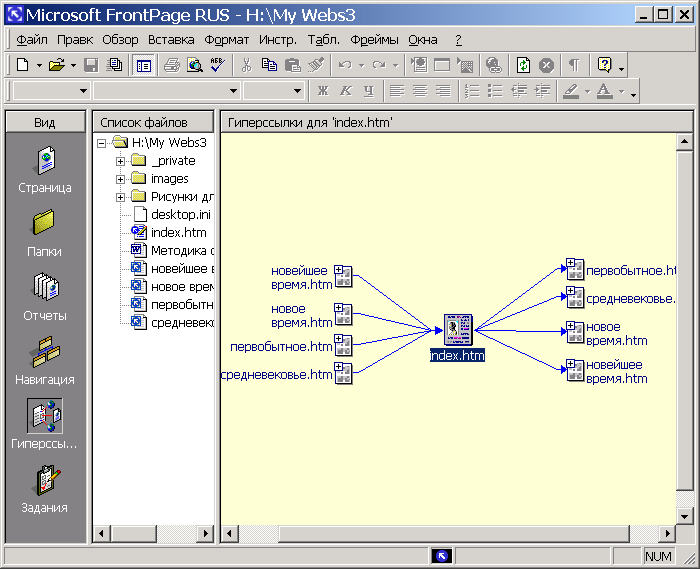Toggle the Folder List toolbar button
Viewport: 700px width, 569px height.
pyautogui.click(x=143, y=66)
